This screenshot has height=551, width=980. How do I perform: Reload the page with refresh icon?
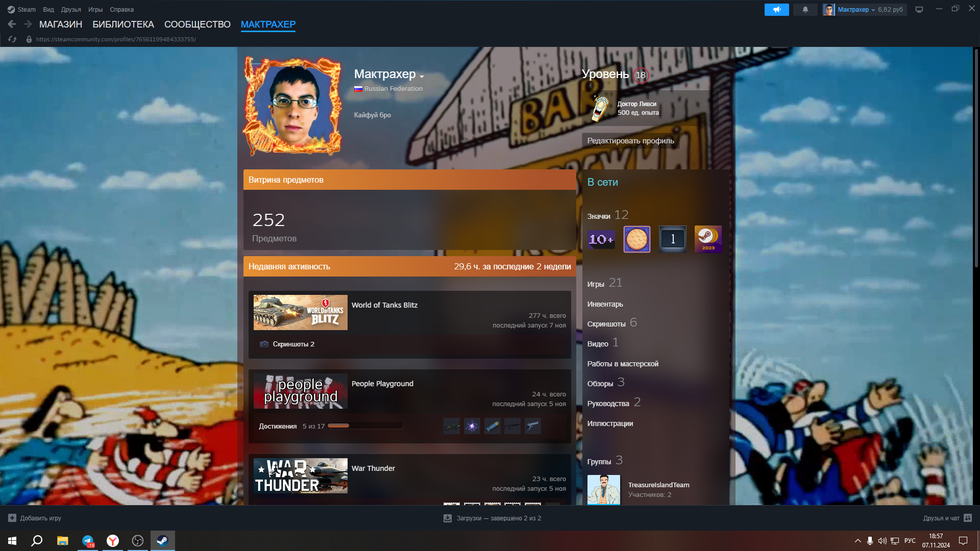pyautogui.click(x=13, y=39)
